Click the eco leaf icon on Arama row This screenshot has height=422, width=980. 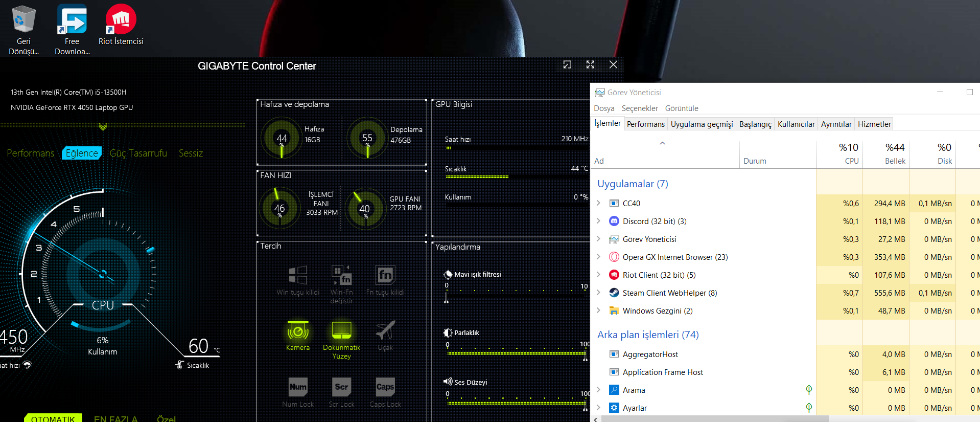point(809,390)
